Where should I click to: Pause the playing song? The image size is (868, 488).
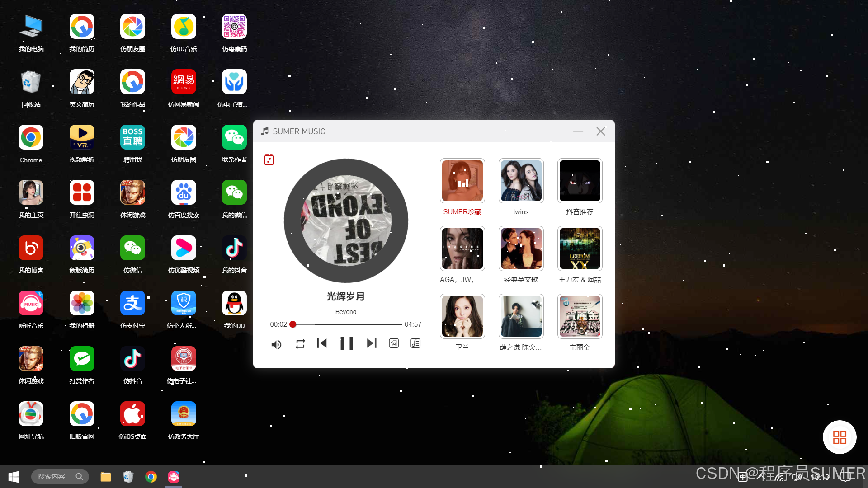(346, 343)
